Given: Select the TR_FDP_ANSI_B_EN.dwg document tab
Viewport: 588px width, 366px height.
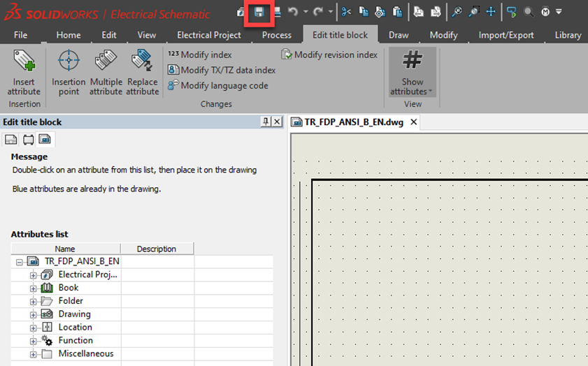Looking at the screenshot, I should point(354,122).
